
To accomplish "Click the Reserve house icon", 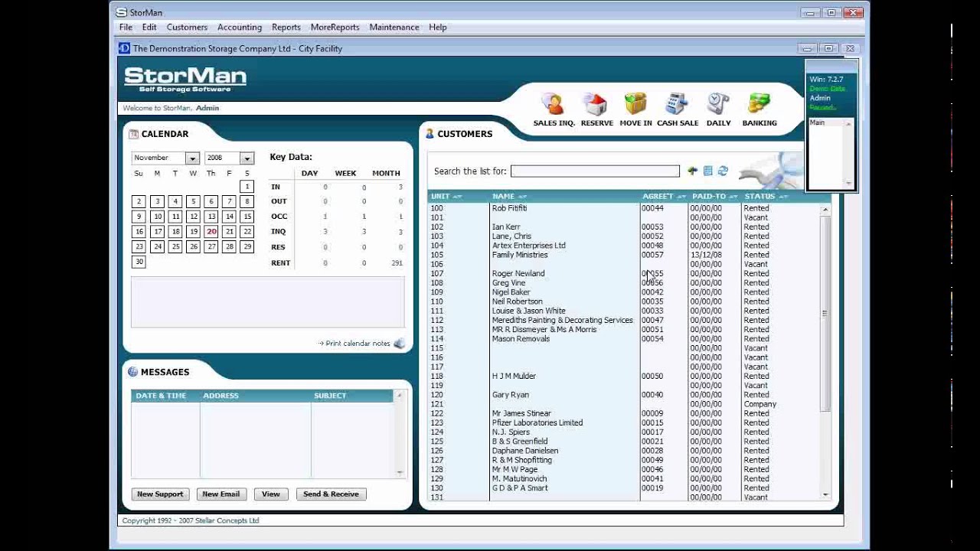I will 595,104.
